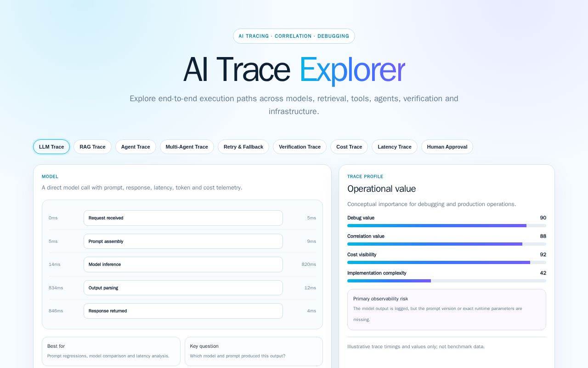This screenshot has height=368, width=588.
Task: Switch to Multi-Agent Trace tab
Action: 187,147
